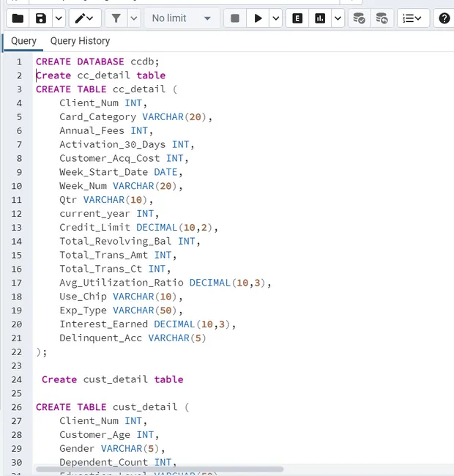The height and width of the screenshot is (476, 454).
Task: Click 'CREATE TABLE cc_detail (' line
Action: 106,89
